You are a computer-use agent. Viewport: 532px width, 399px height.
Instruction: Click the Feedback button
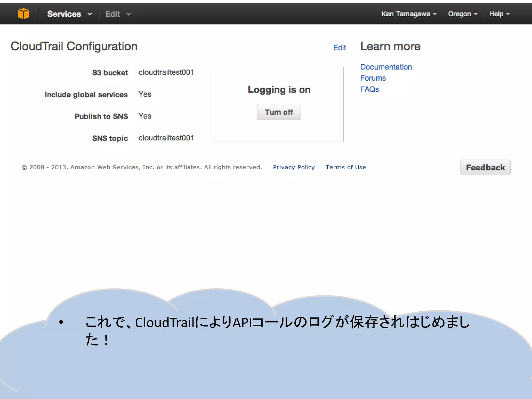point(485,168)
